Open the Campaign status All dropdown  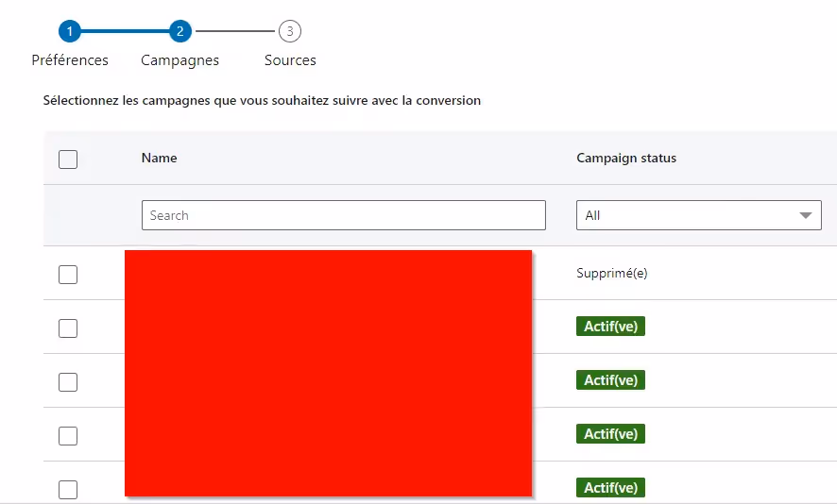coord(699,215)
